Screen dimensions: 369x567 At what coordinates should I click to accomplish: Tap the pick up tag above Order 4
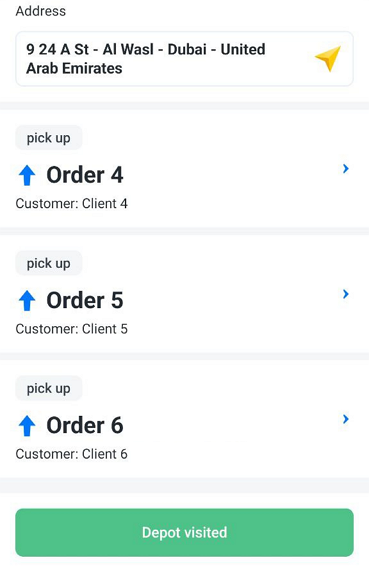tap(48, 138)
